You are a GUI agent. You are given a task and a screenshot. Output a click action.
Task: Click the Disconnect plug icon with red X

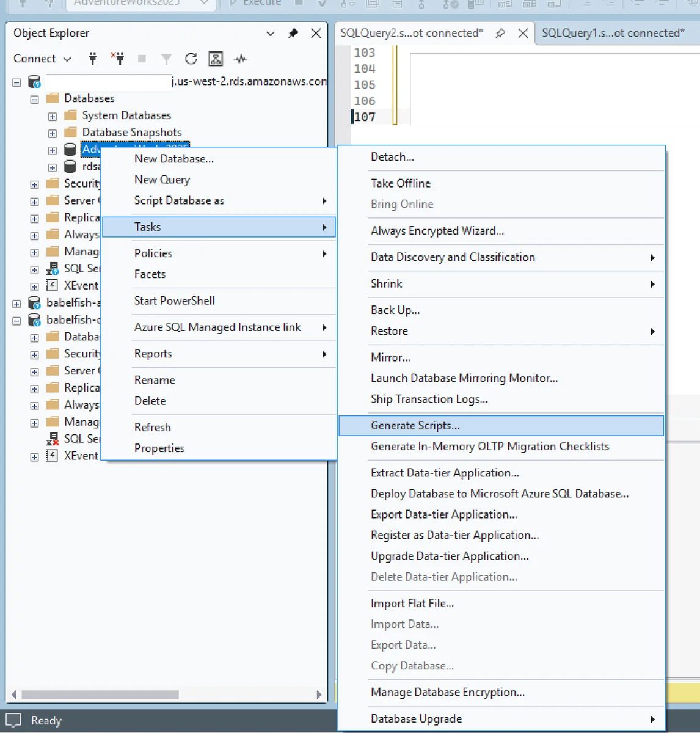[117, 59]
